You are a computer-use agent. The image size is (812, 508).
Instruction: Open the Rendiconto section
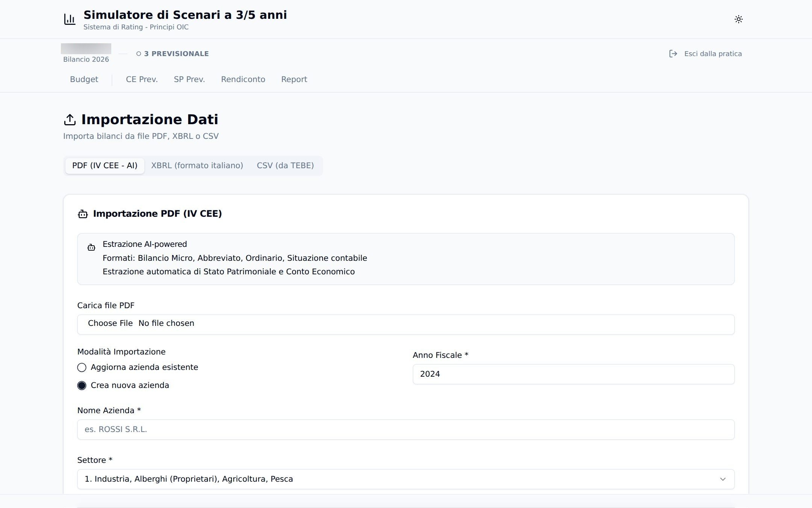(243, 79)
